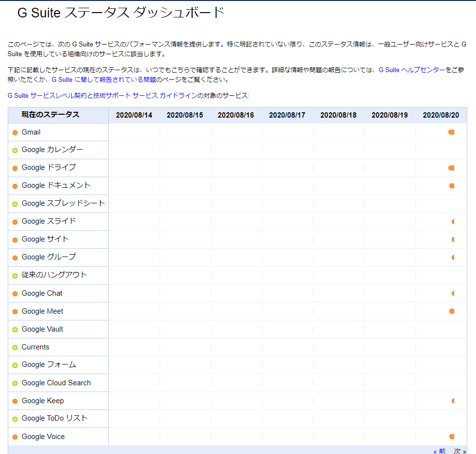Click the Google Voice orange status dot
476x454 pixels.
click(x=15, y=437)
